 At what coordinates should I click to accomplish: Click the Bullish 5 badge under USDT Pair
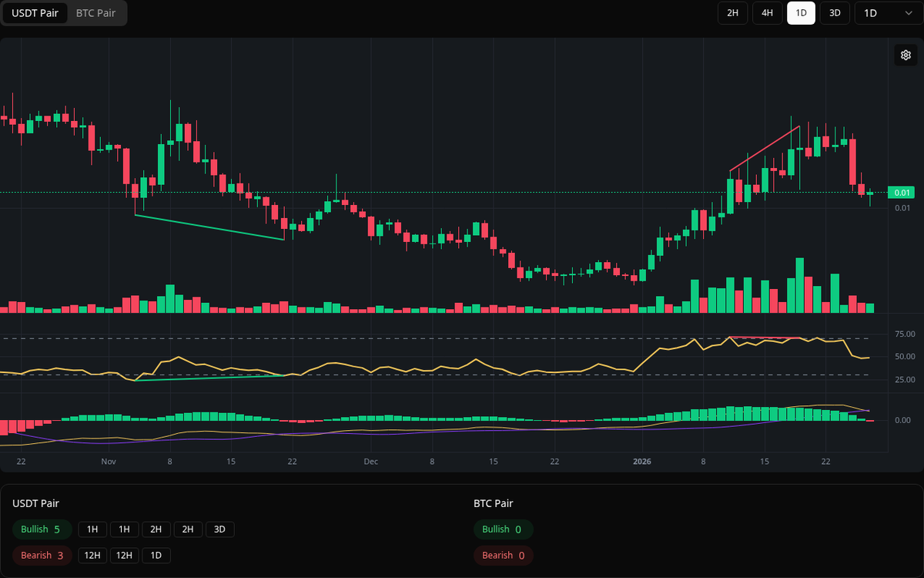[42, 529]
